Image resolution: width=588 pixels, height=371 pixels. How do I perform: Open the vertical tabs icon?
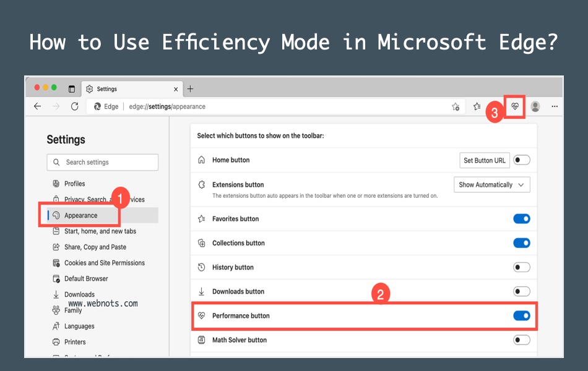pos(72,89)
